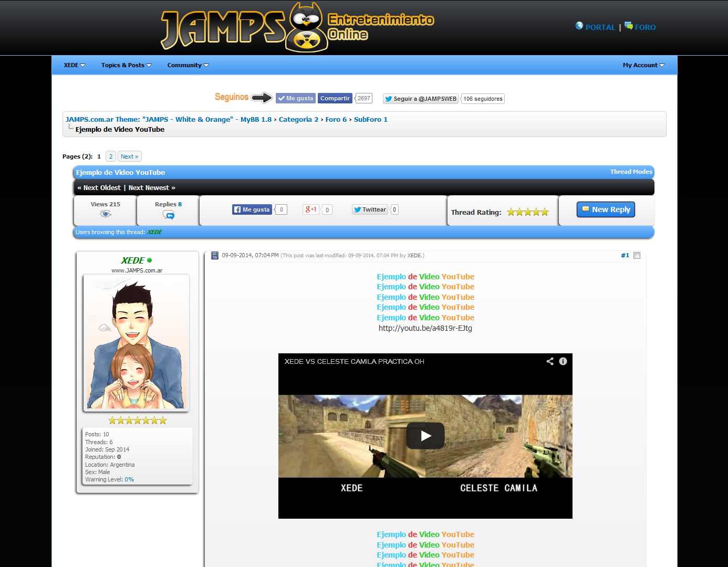Click the post film icon beside date
The image size is (728, 567).
click(215, 256)
